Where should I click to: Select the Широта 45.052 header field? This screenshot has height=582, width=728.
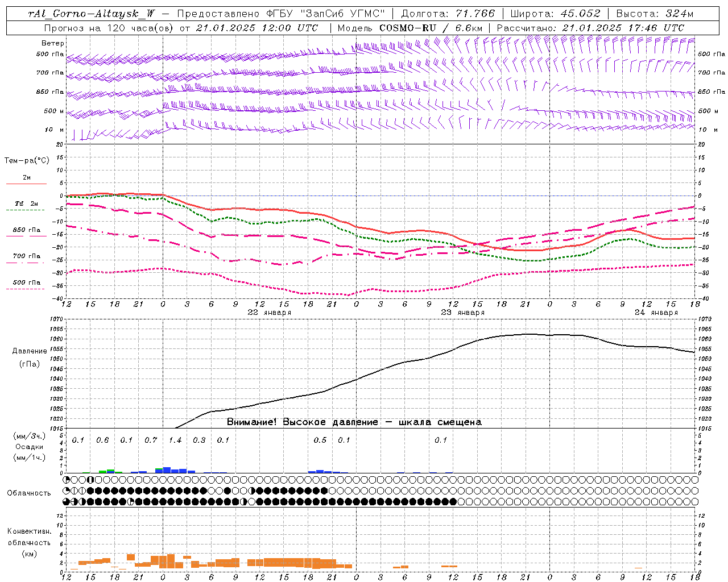556,14
